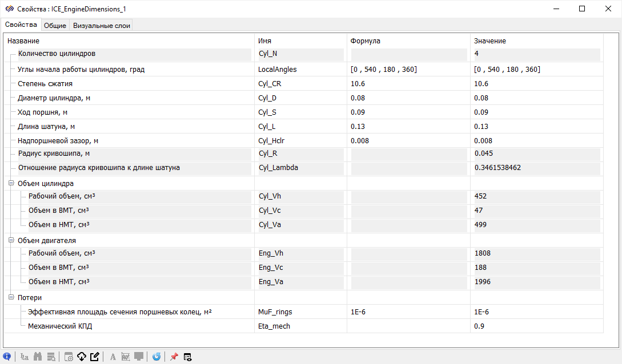Open the Визуальные слои tab

click(x=102, y=26)
